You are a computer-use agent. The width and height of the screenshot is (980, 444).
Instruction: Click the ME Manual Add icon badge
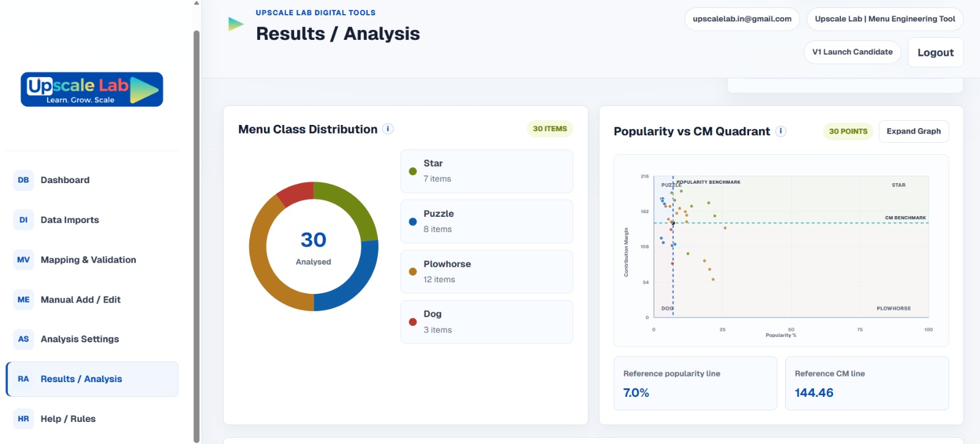tap(23, 299)
